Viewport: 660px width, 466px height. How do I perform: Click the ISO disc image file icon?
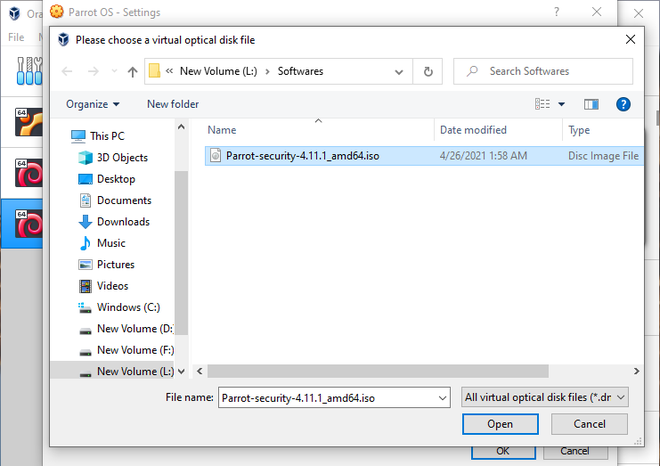(216, 155)
